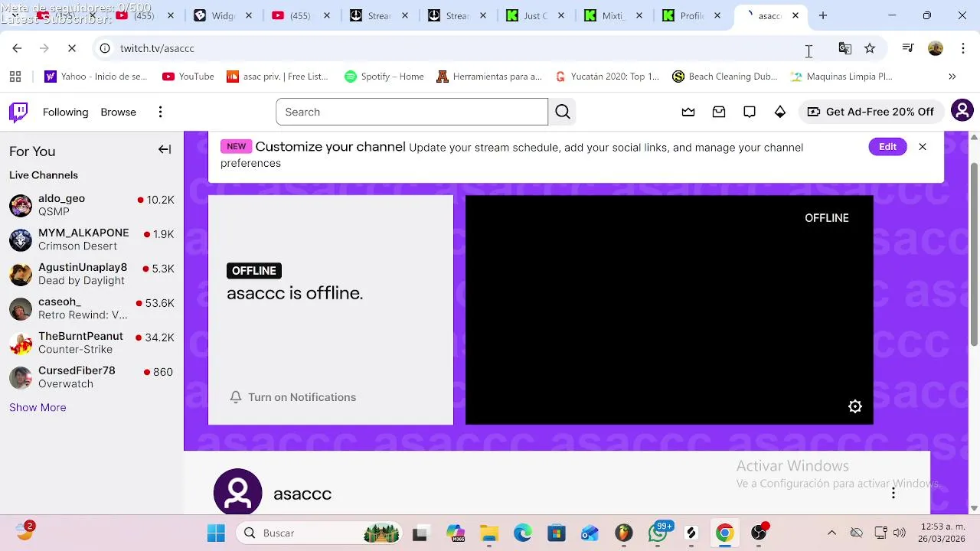
Task: Open Windows Start menu
Action: click(x=216, y=533)
